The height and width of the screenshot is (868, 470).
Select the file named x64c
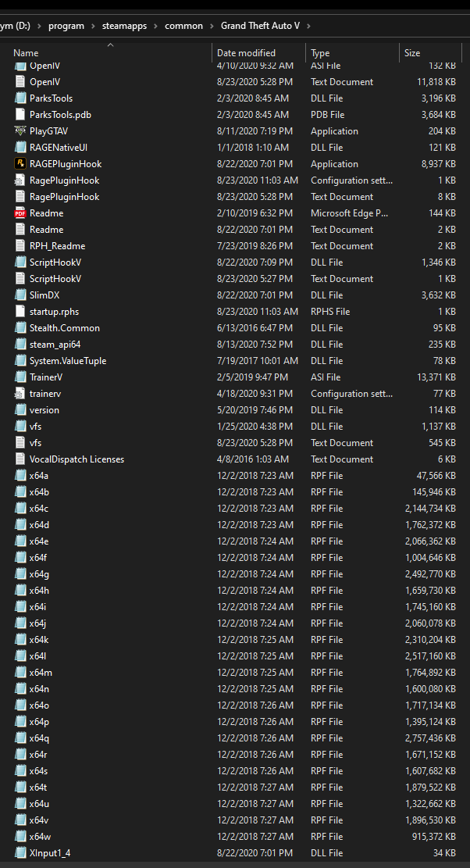click(x=39, y=509)
